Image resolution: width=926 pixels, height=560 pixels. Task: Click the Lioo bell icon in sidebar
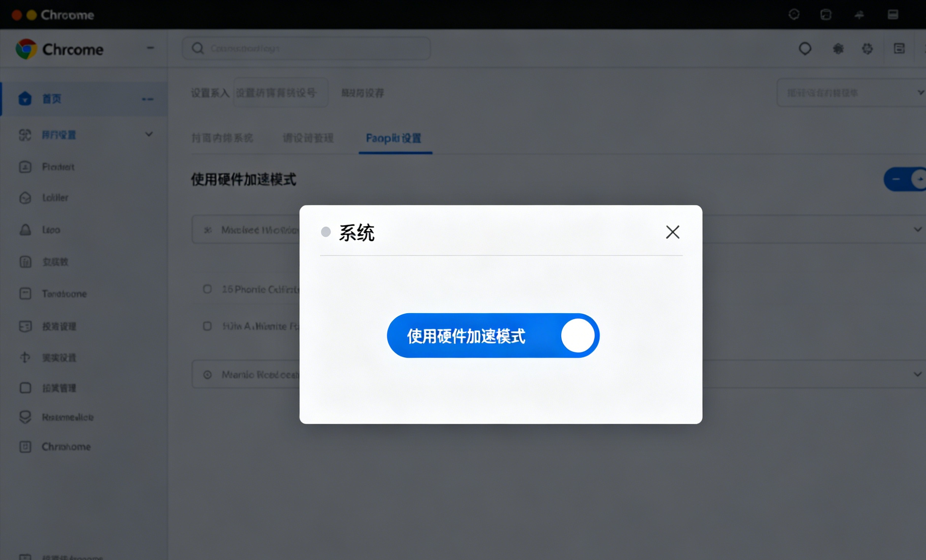25,230
